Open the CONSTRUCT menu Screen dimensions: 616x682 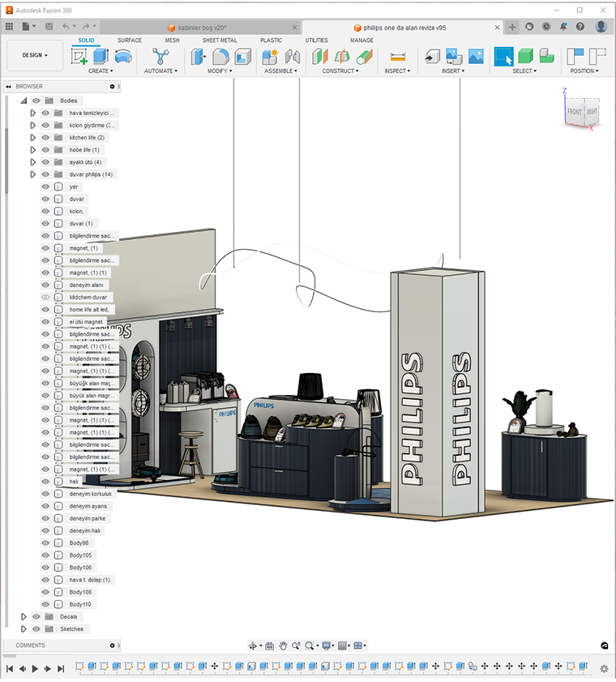pyautogui.click(x=341, y=71)
